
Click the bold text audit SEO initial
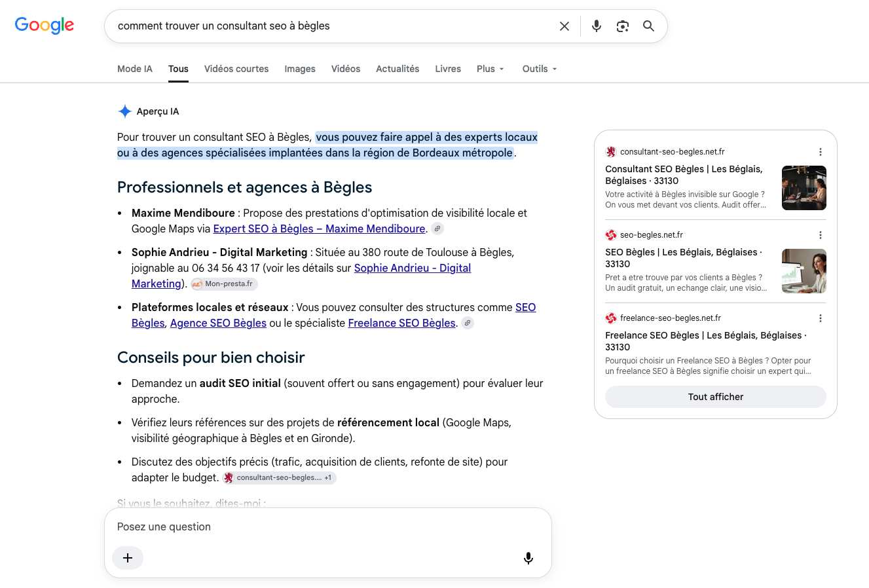[x=240, y=384]
